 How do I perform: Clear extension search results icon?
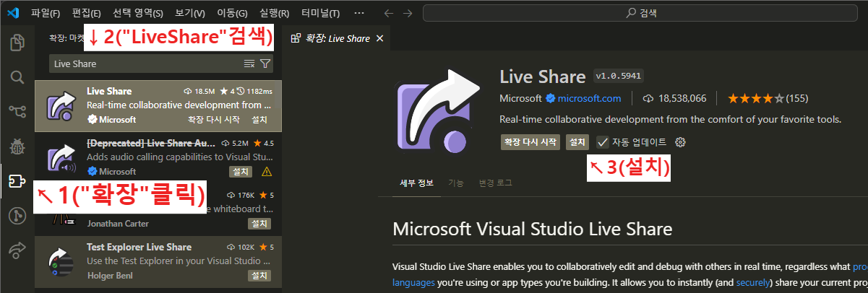(249, 64)
